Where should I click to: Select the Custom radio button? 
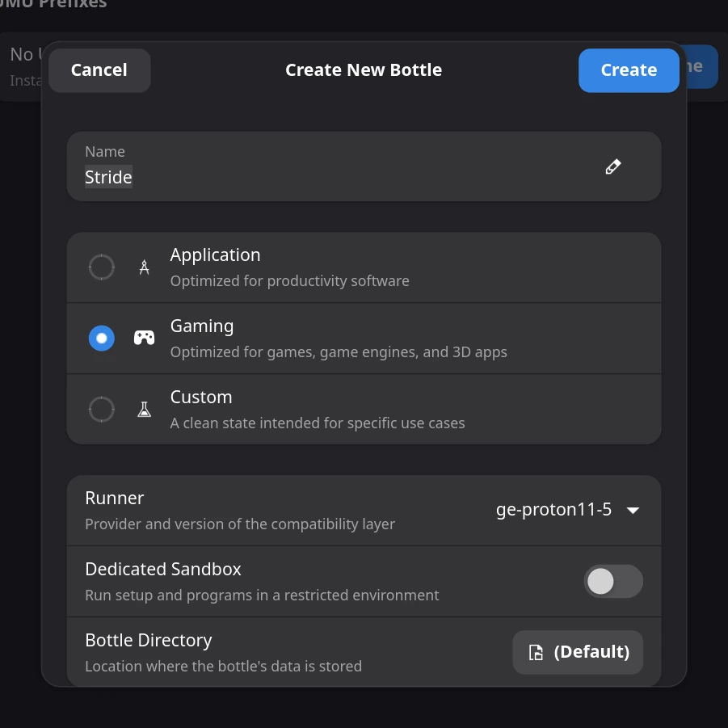(102, 409)
